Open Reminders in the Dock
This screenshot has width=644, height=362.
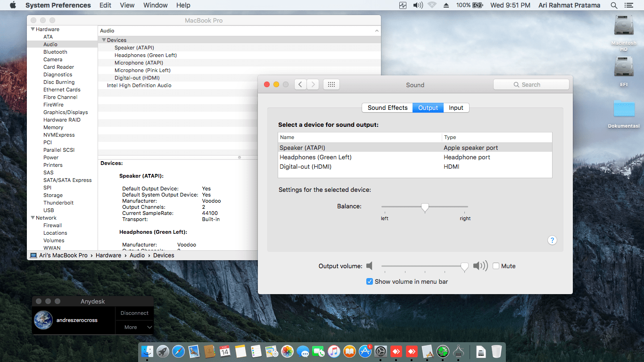click(256, 351)
